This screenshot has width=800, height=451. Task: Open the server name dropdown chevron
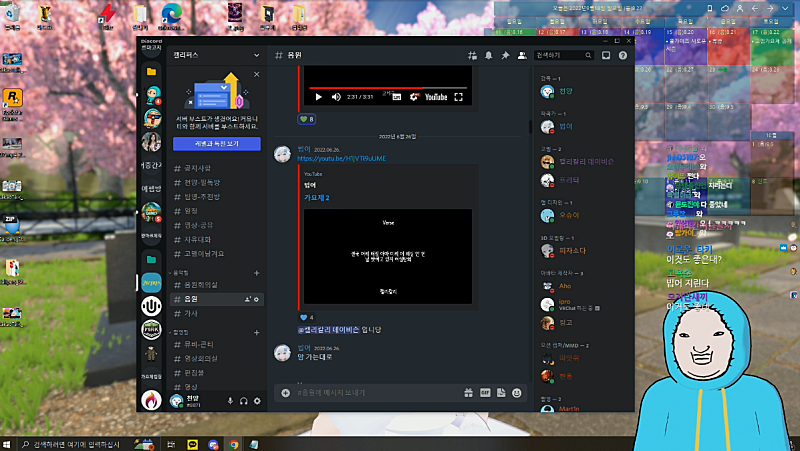point(256,55)
